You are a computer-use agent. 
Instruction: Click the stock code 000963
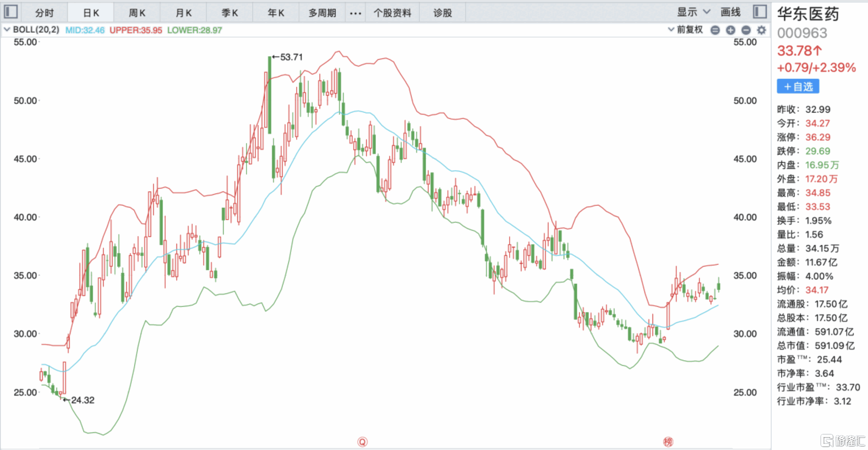802,33
